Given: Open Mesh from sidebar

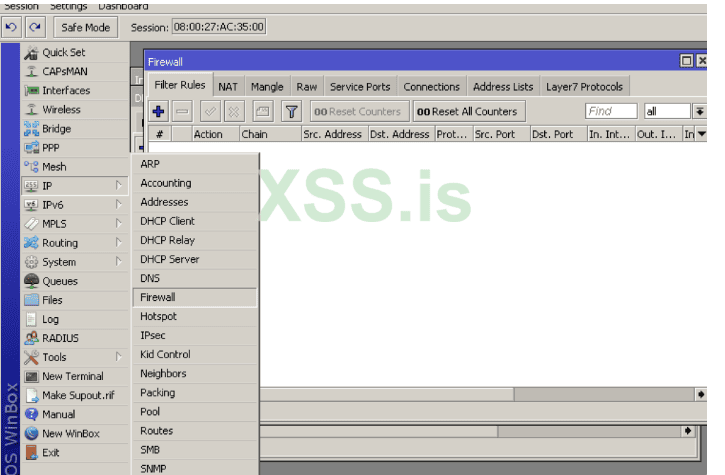Looking at the screenshot, I should 75,167.
